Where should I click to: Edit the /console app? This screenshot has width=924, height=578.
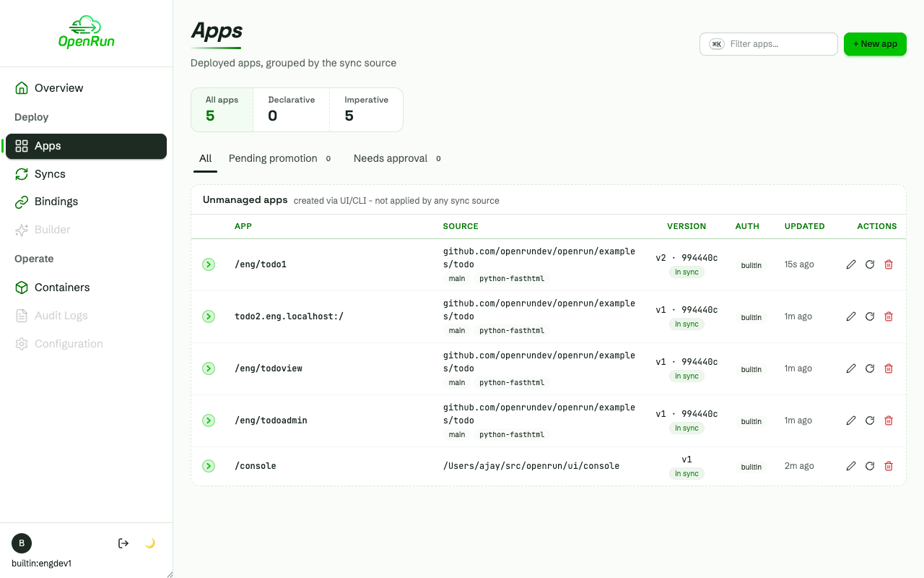click(x=851, y=466)
